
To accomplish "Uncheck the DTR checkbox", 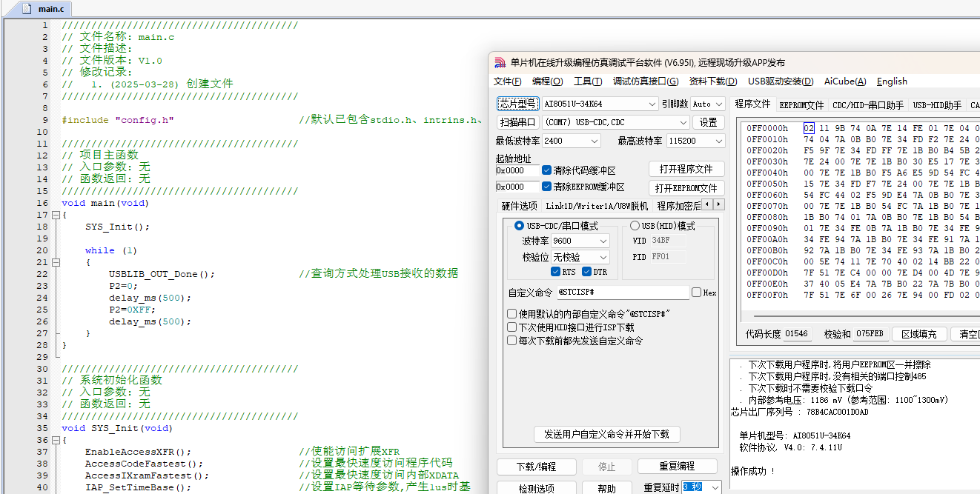I will click(x=587, y=272).
